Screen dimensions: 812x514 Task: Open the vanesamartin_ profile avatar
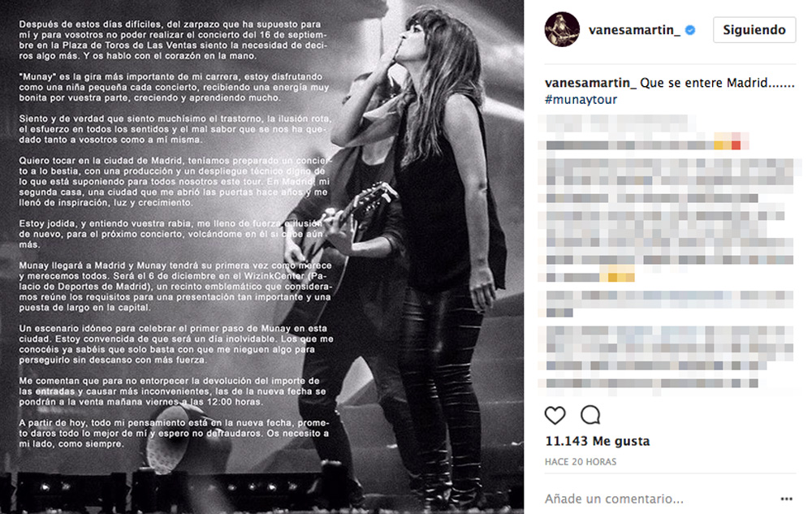562,29
